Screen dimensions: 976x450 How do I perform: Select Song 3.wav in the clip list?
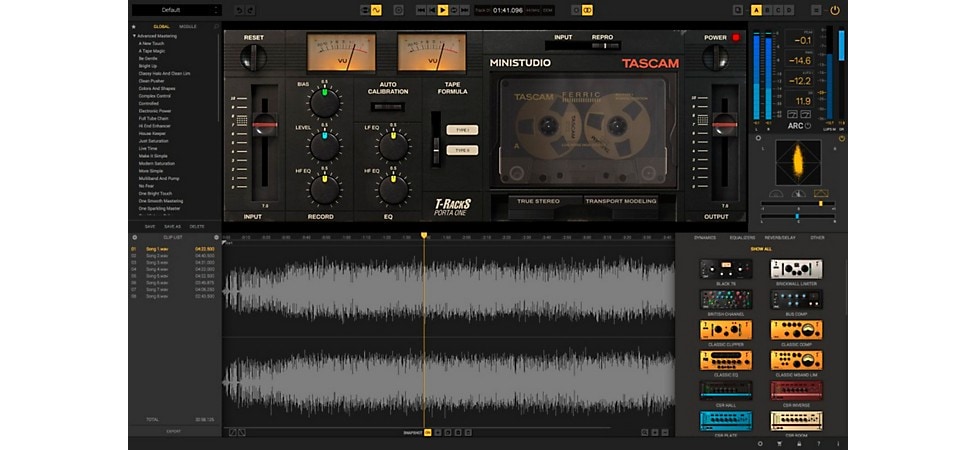[x=172, y=262]
